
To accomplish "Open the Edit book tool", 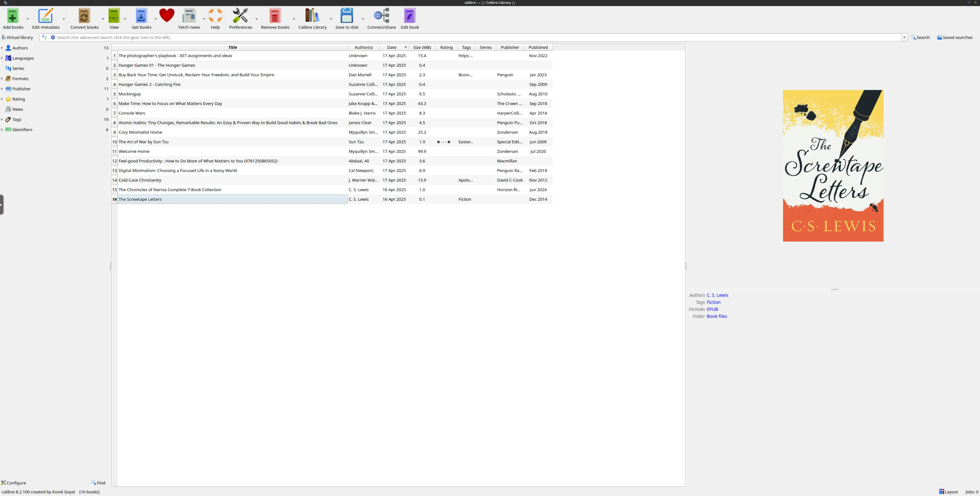I will point(409,16).
